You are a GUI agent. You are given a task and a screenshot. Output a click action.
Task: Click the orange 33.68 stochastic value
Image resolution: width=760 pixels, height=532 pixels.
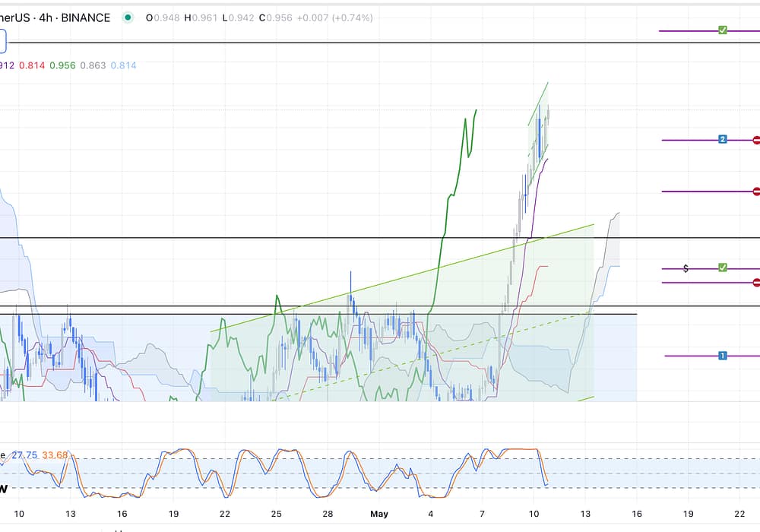(x=55, y=455)
